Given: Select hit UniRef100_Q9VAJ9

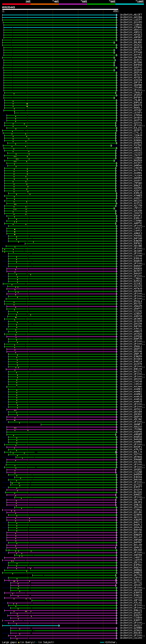Looking at the screenshot, I should pyautogui.click(x=131, y=527).
